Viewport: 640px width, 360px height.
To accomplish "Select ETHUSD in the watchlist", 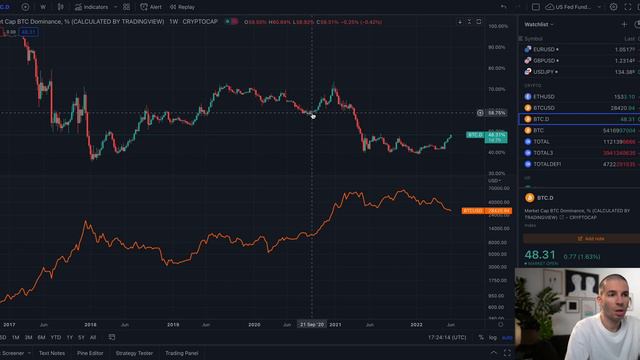I will point(580,97).
